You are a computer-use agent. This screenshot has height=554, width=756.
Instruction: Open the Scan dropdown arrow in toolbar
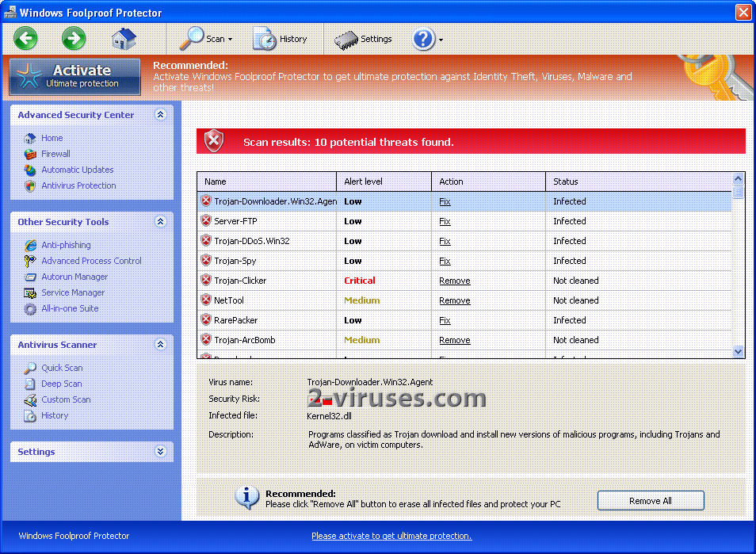[x=231, y=40]
